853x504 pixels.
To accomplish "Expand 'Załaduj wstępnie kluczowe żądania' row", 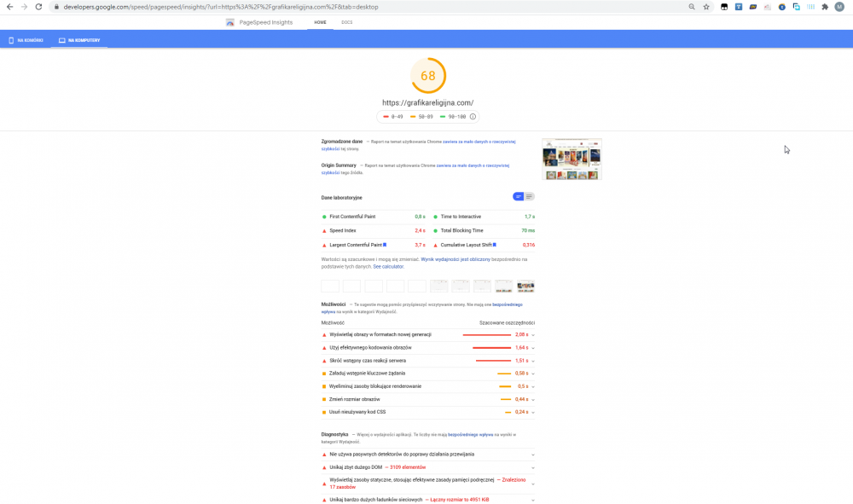I will point(428,374).
